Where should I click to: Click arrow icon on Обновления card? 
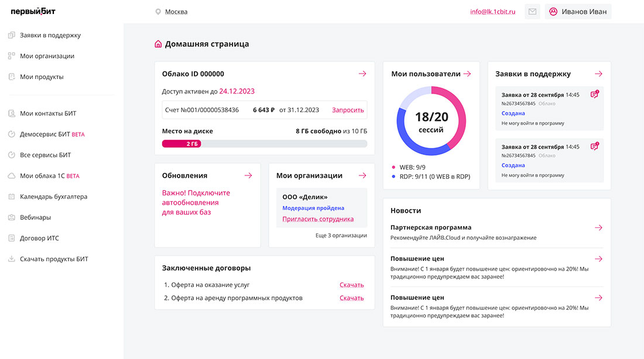[x=248, y=175]
